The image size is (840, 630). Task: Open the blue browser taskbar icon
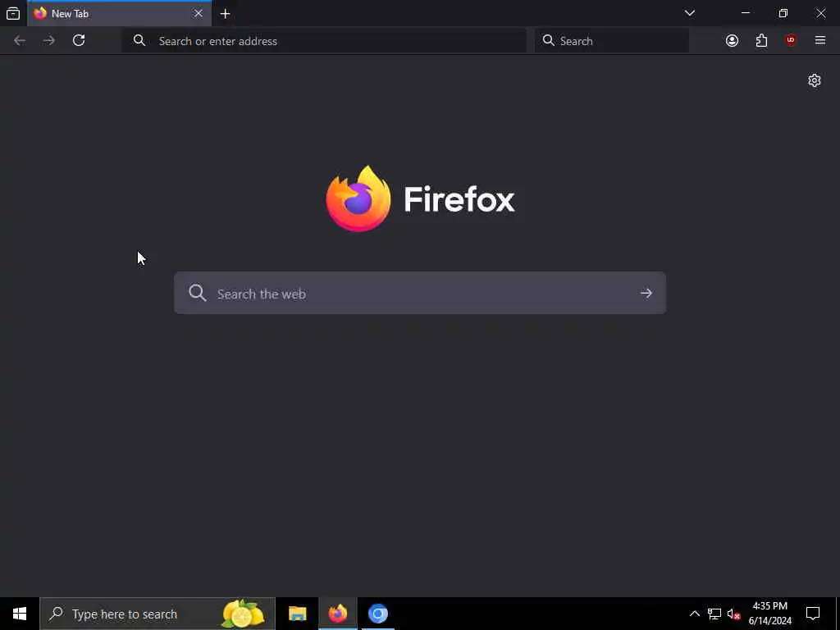[x=377, y=614]
